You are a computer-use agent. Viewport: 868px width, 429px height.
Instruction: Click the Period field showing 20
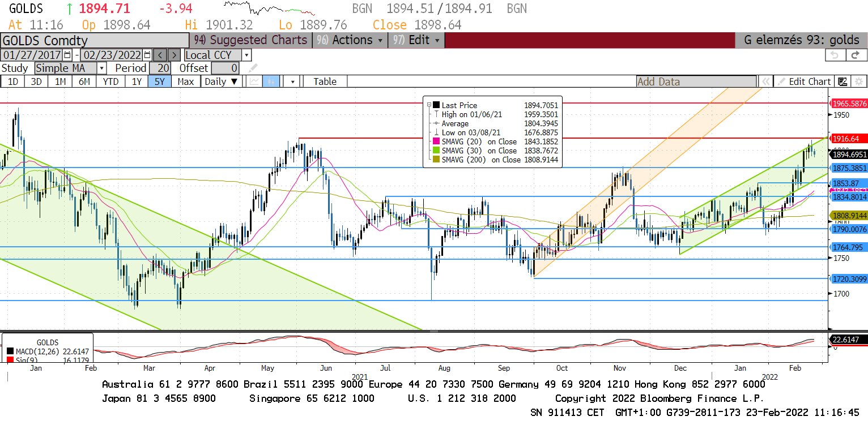160,68
